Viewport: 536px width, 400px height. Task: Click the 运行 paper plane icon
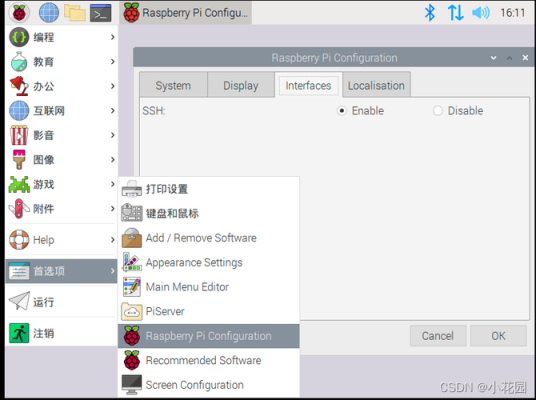click(19, 301)
